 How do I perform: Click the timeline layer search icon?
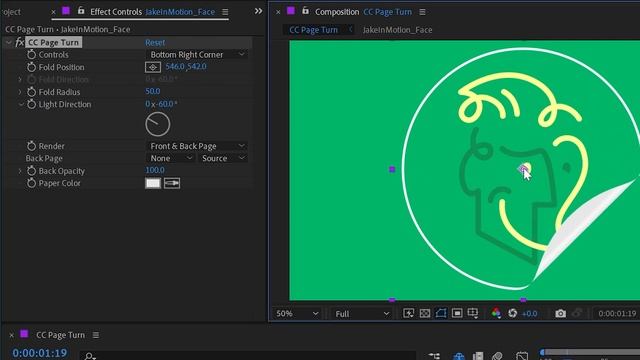pyautogui.click(x=89, y=356)
